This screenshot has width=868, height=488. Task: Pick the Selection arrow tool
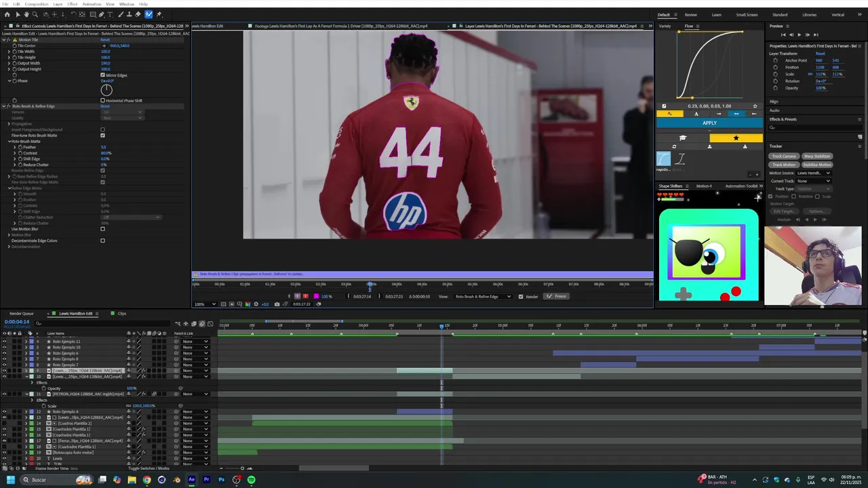click(18, 14)
